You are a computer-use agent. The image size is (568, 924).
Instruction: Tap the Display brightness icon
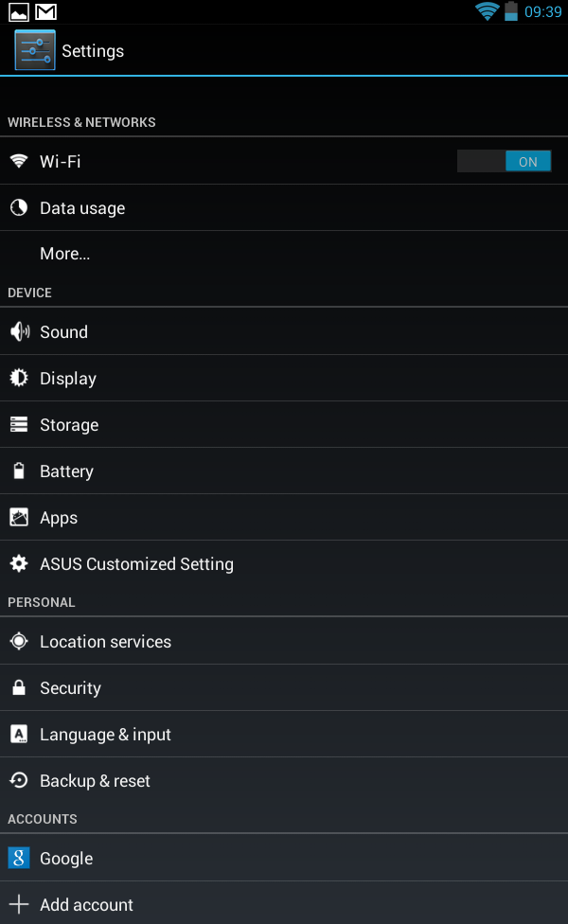tap(19, 379)
